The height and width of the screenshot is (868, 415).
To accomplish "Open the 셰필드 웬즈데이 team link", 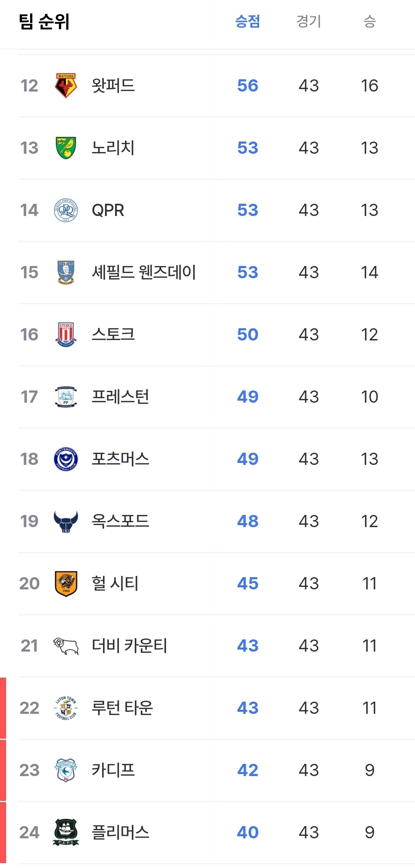I will [x=144, y=272].
